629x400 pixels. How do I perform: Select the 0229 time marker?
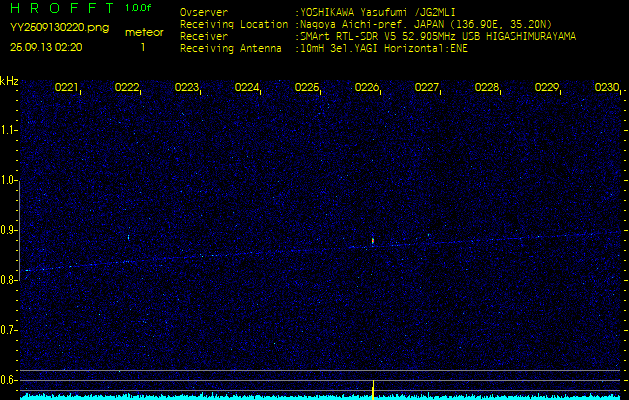tap(547, 88)
